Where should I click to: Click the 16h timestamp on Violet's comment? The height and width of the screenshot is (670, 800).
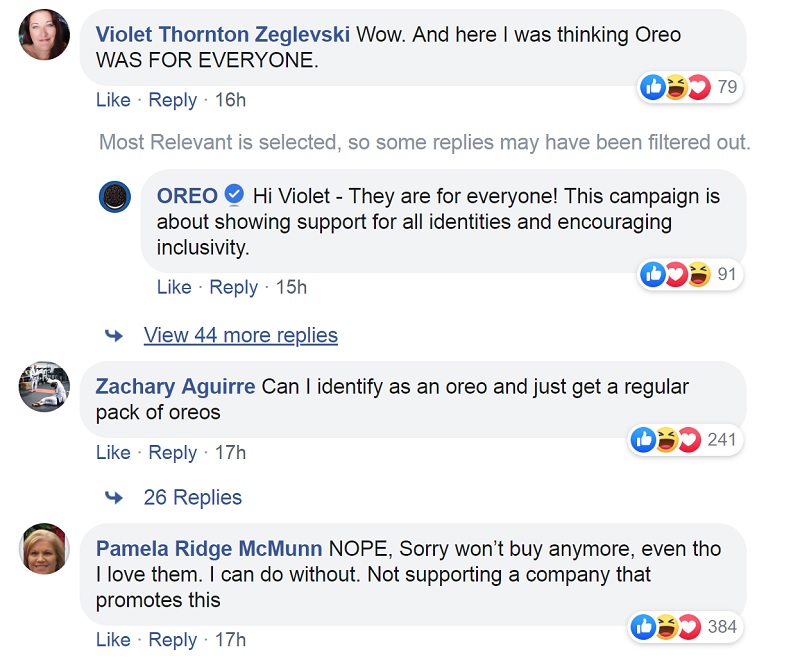point(230,100)
